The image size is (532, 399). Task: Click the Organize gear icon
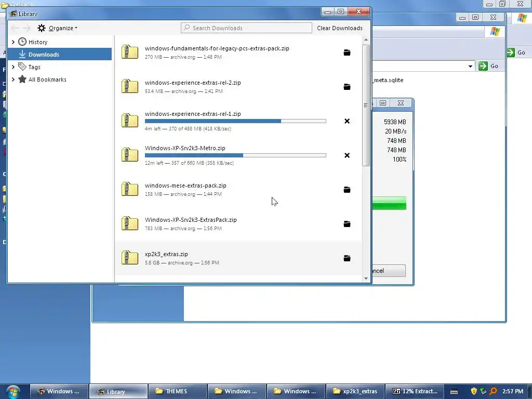[42, 28]
